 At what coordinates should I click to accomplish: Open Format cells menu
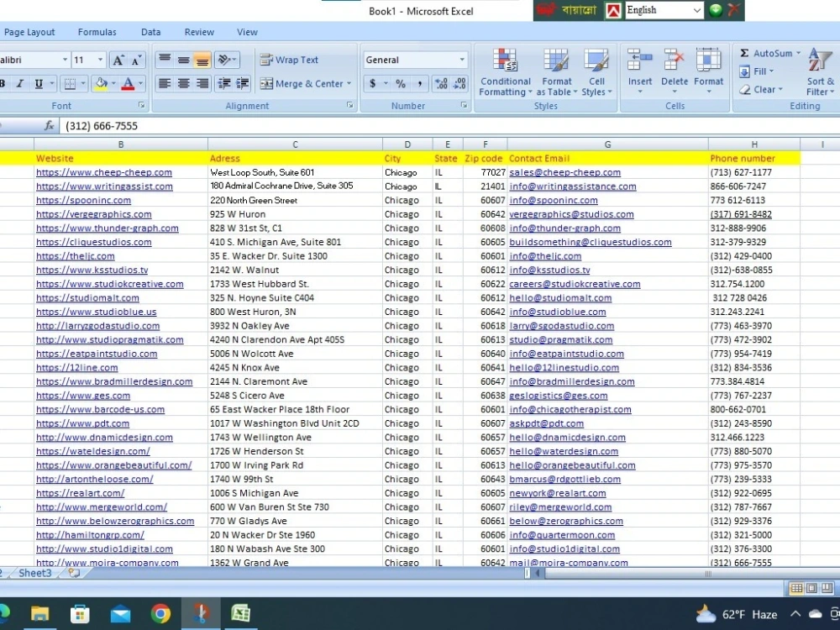708,71
